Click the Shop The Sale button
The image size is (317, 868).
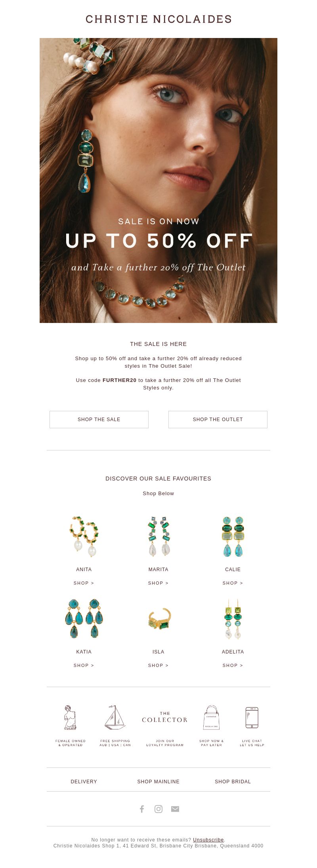coord(99,419)
